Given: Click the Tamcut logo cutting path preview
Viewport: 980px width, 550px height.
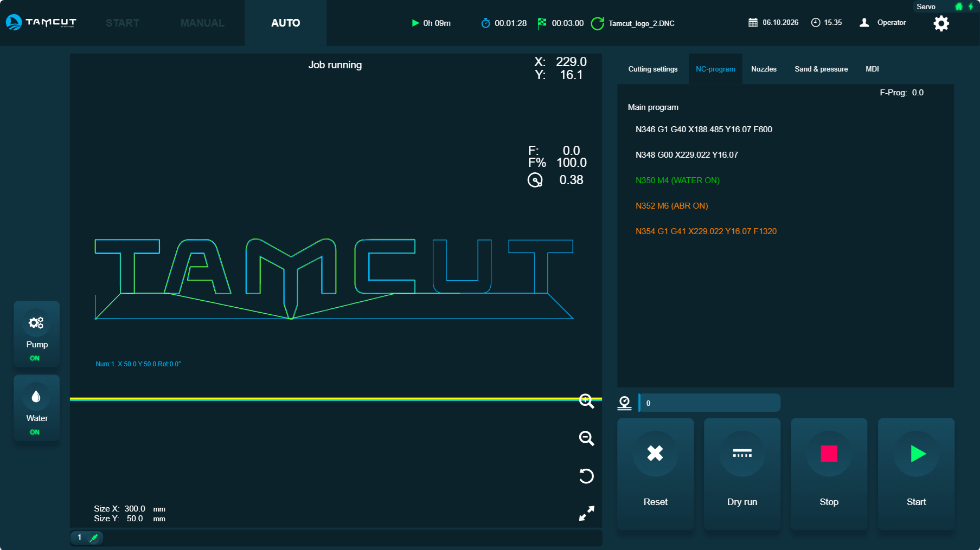Looking at the screenshot, I should tap(334, 279).
